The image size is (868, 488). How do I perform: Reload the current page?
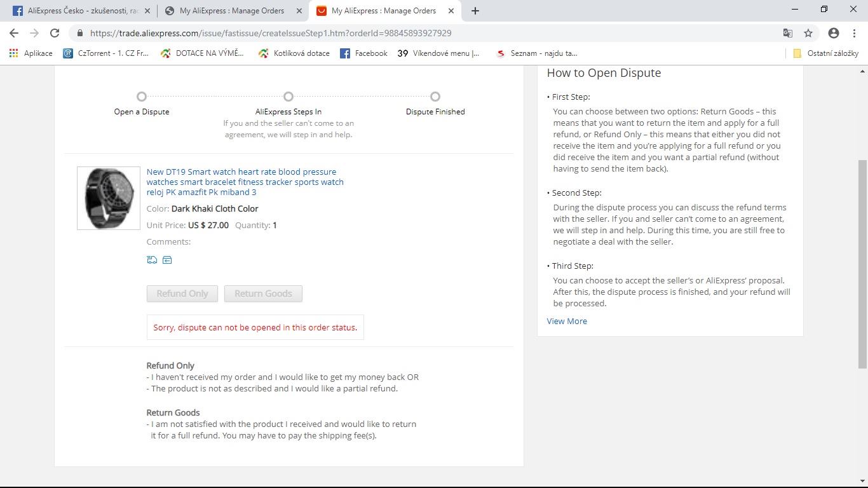click(x=55, y=33)
